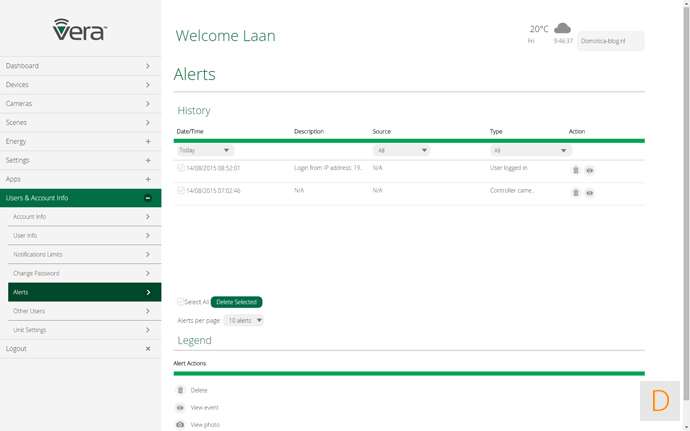Delete the 08:52:01 login alert

click(576, 170)
